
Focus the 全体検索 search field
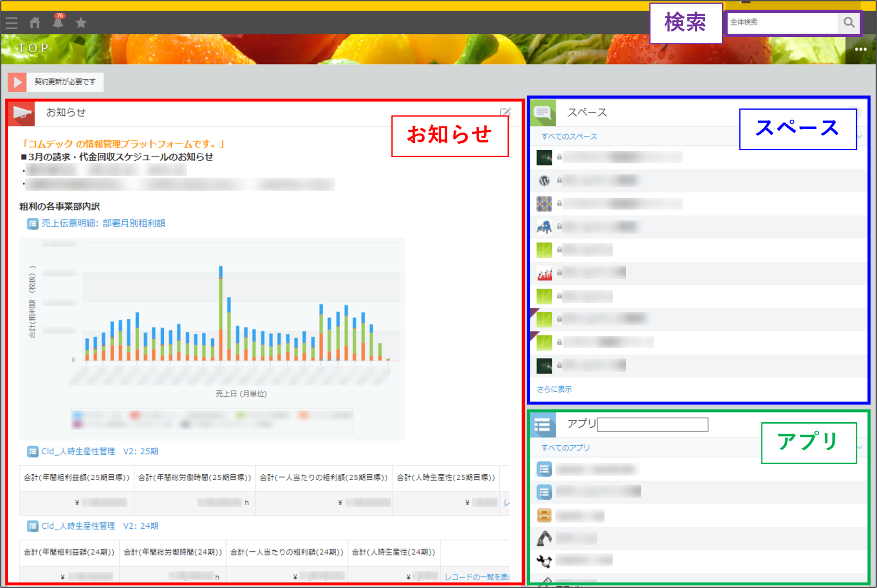(x=783, y=22)
